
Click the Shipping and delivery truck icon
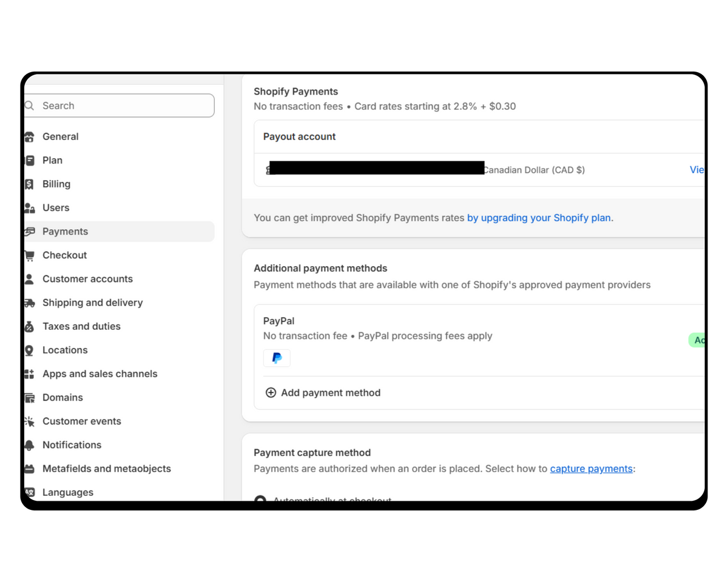point(29,303)
